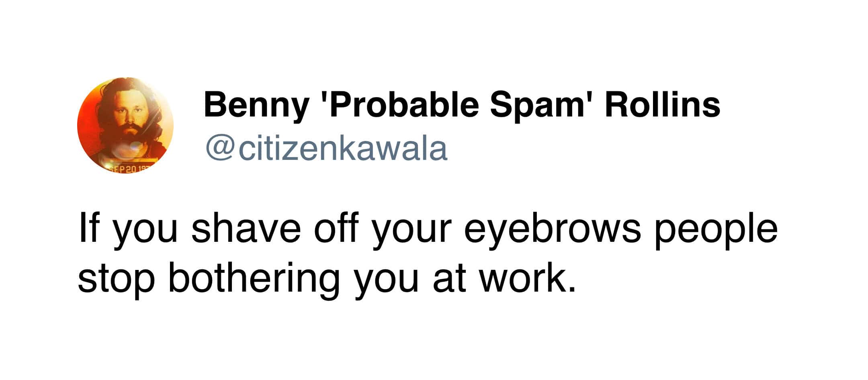Viewport: 868px width, 380px height.
Task: Click "Rollins" in the display name
Action: pyautogui.click(x=663, y=104)
